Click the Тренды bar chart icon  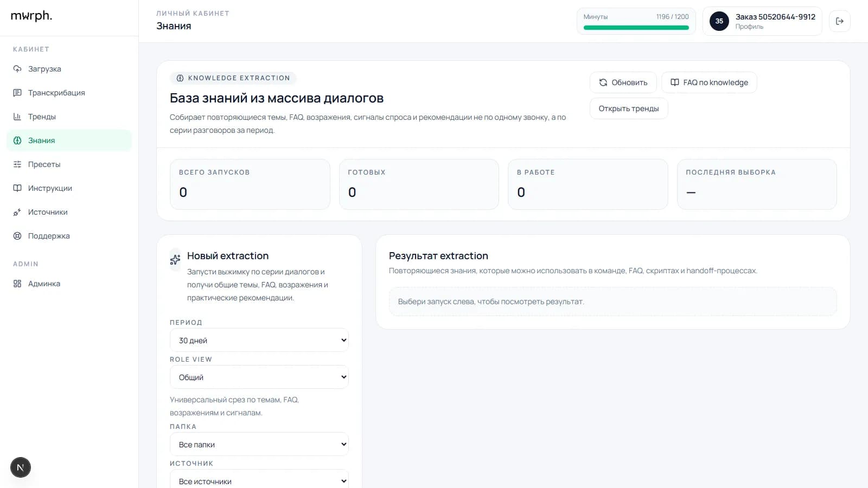(x=17, y=117)
